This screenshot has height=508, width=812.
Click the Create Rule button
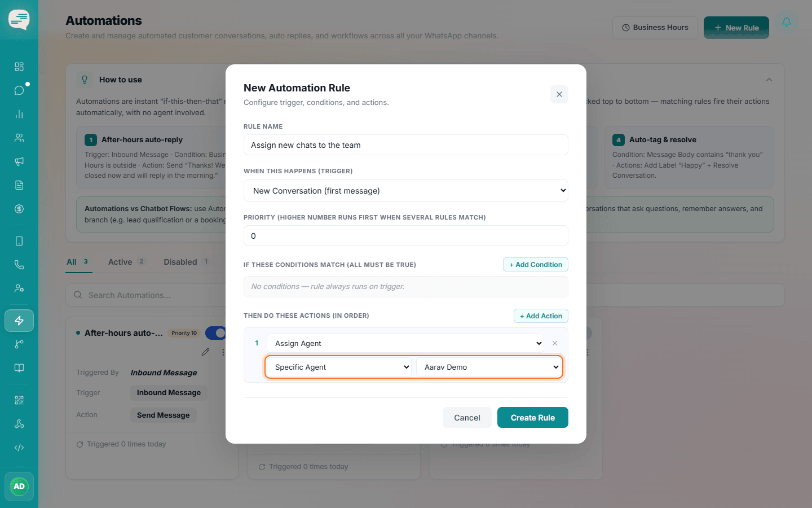533,418
